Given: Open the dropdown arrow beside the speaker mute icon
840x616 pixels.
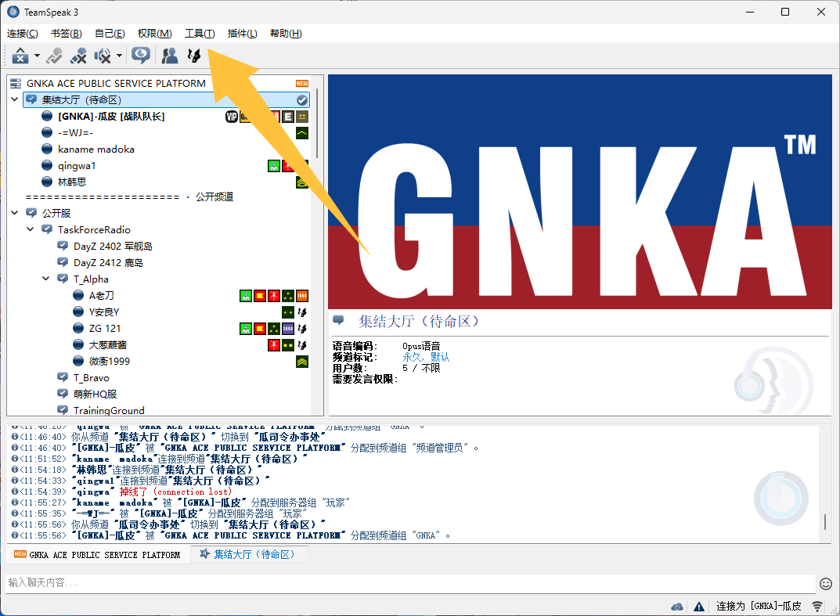Looking at the screenshot, I should 119,55.
